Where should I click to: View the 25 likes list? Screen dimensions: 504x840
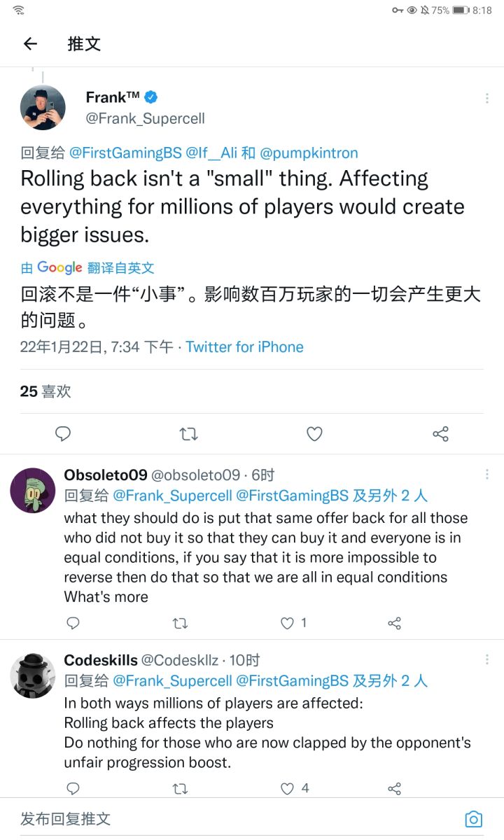tap(45, 391)
